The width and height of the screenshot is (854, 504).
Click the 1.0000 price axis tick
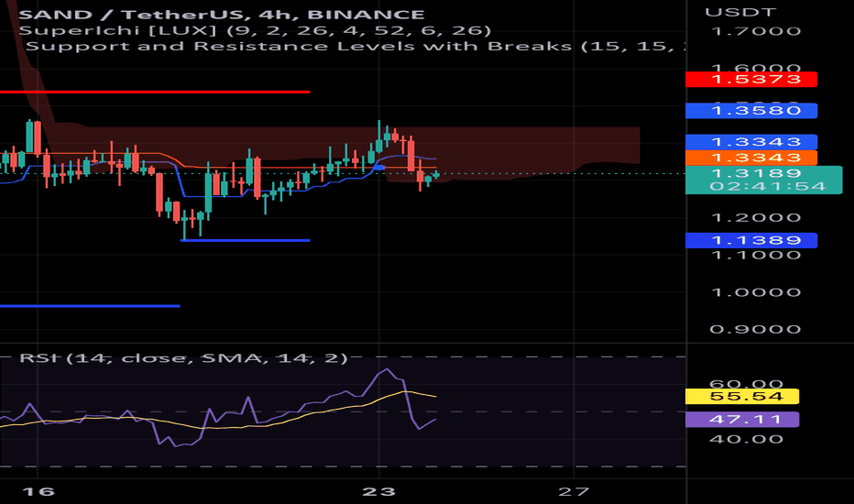(756, 292)
